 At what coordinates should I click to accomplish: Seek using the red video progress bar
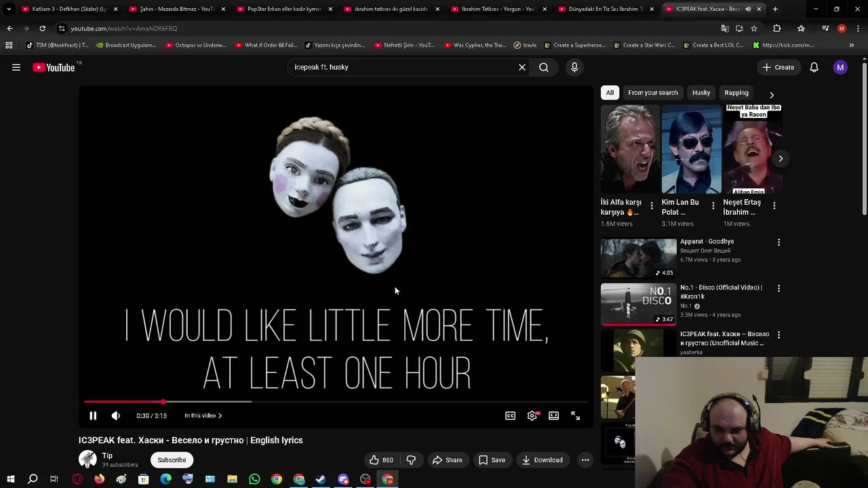(x=336, y=402)
